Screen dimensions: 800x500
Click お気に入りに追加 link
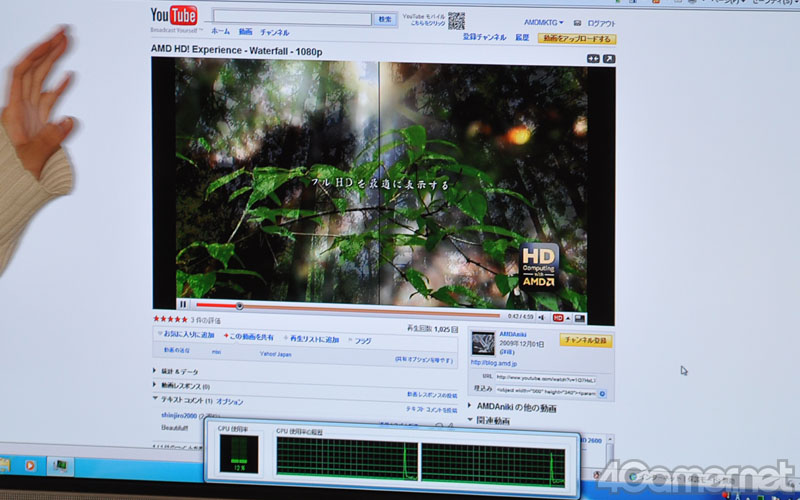[188, 335]
